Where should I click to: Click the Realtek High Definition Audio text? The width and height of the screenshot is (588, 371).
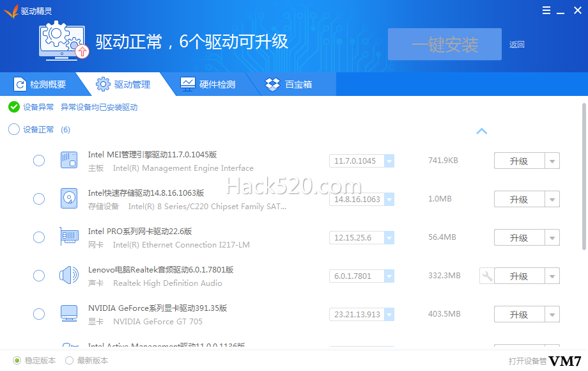click(167, 283)
